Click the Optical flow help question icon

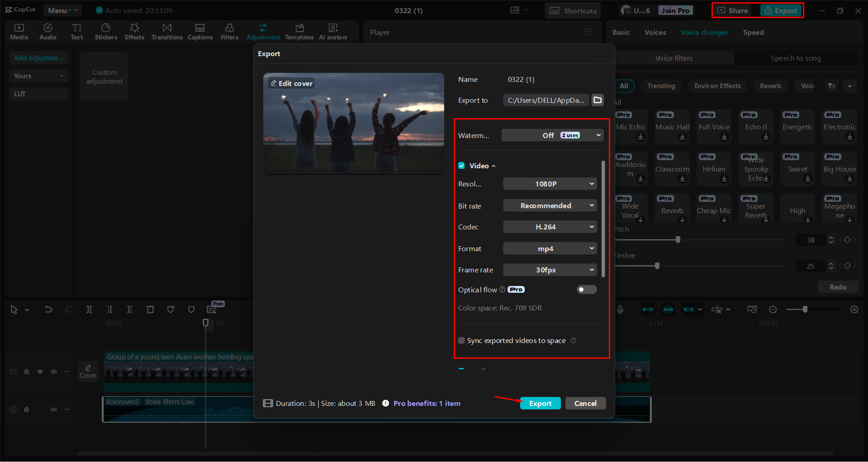tap(502, 290)
